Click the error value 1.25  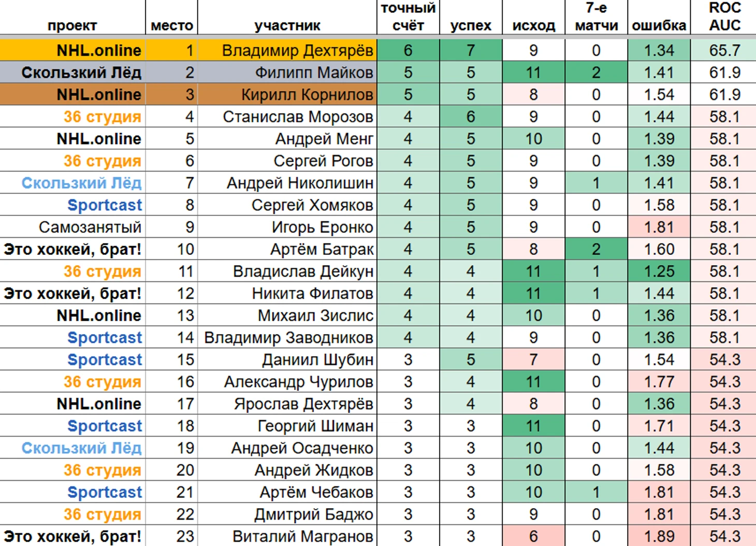click(659, 271)
